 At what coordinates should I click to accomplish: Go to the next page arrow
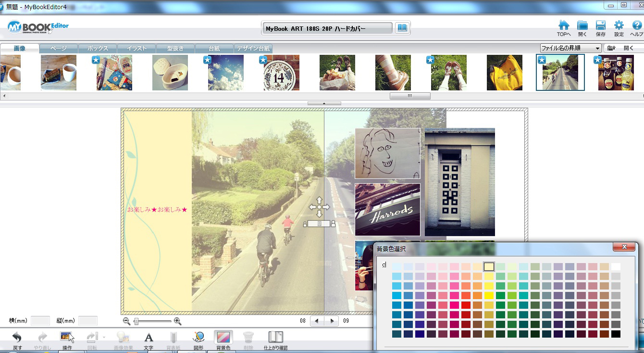pos(331,321)
